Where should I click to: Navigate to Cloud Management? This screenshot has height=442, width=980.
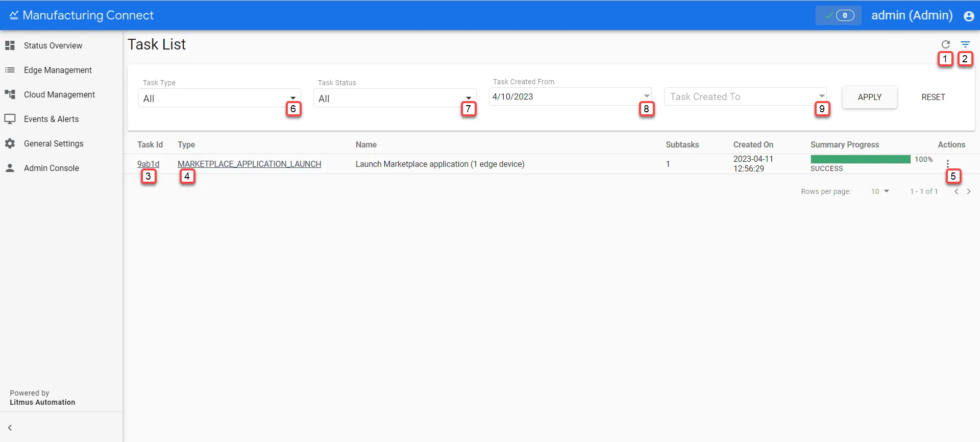(59, 94)
